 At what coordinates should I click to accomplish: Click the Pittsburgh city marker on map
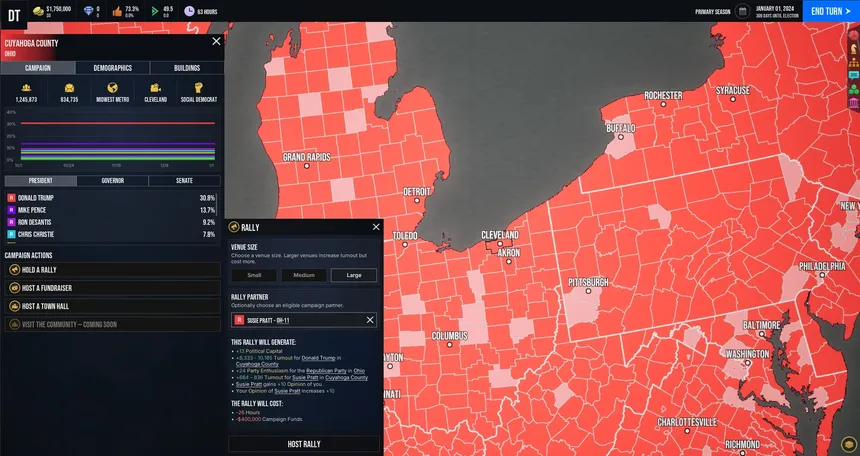(589, 291)
